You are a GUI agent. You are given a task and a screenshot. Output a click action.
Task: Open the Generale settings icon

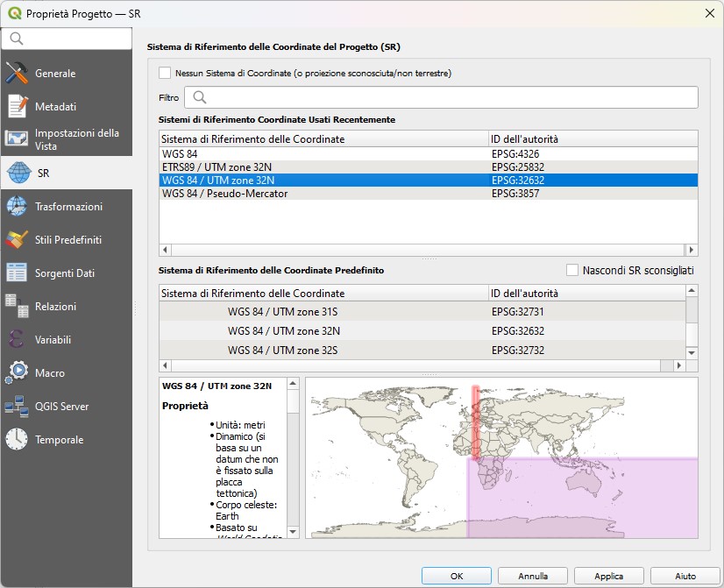pyautogui.click(x=18, y=74)
